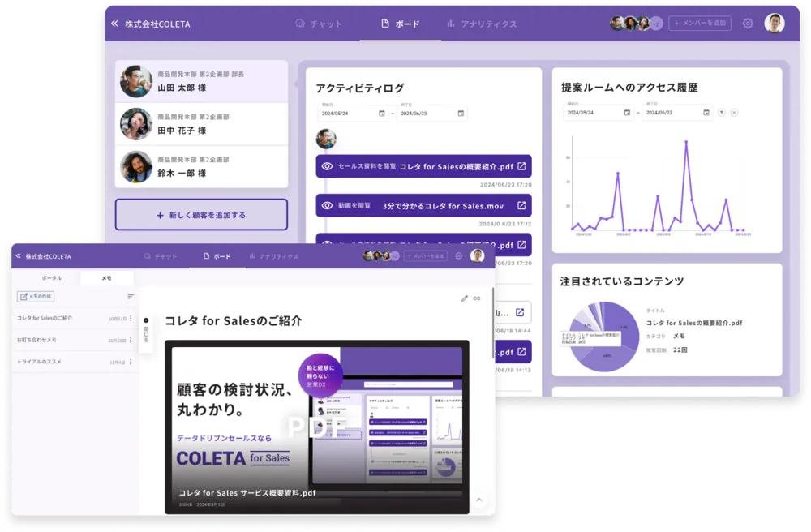This screenshot has height=532, width=811.
Task: Collapse the sidebar with the back window's double-chevron
Action: 114,24
